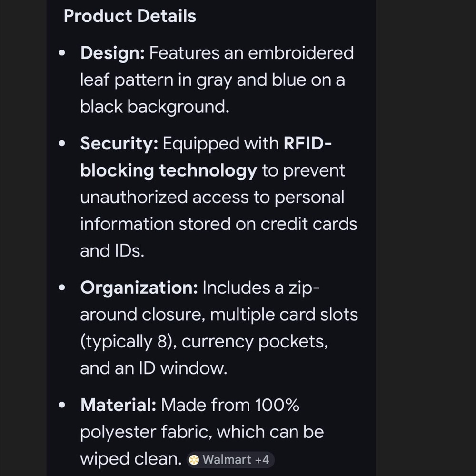Click the Walmart logo icon in source chip
This screenshot has width=476, height=476.
pos(194,460)
